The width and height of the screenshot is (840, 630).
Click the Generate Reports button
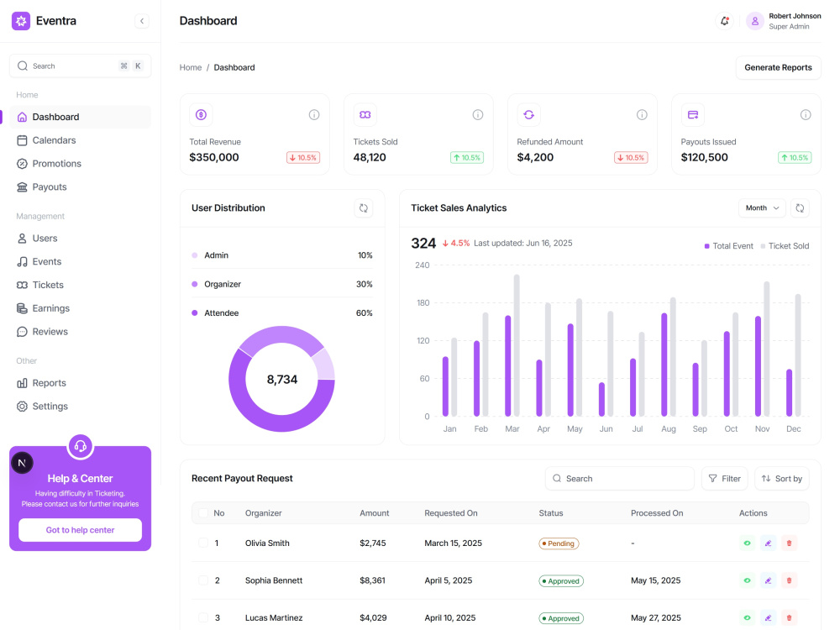[778, 67]
